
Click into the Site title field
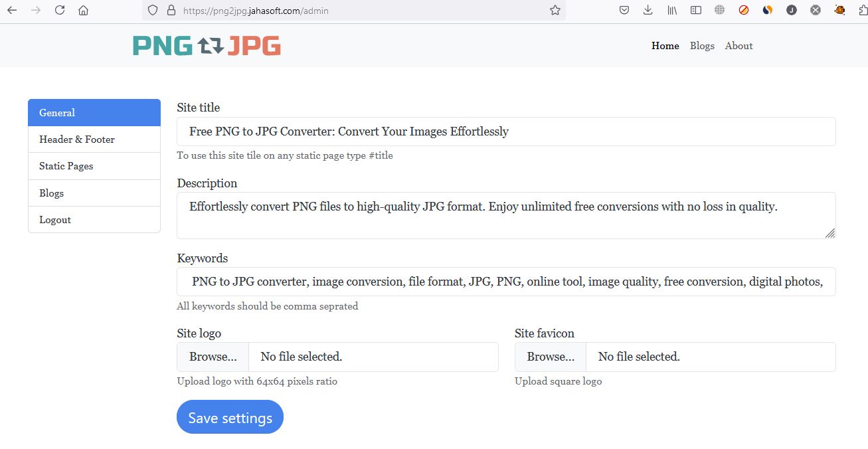pos(506,132)
